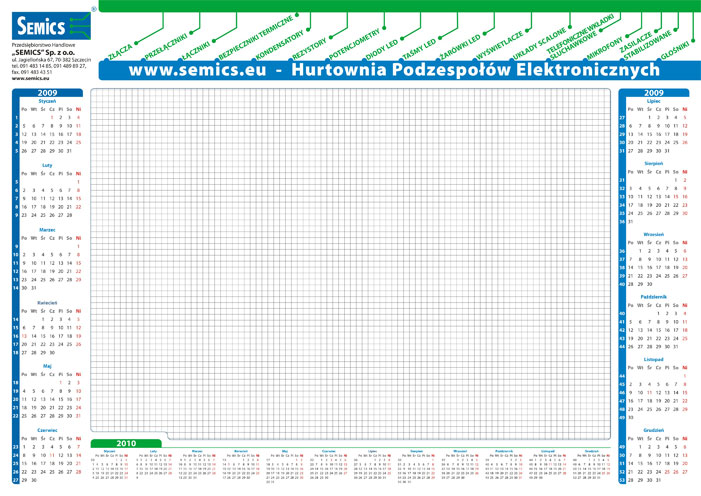
Task: Select the GŁOŚNIKI category label
Action: [675, 51]
